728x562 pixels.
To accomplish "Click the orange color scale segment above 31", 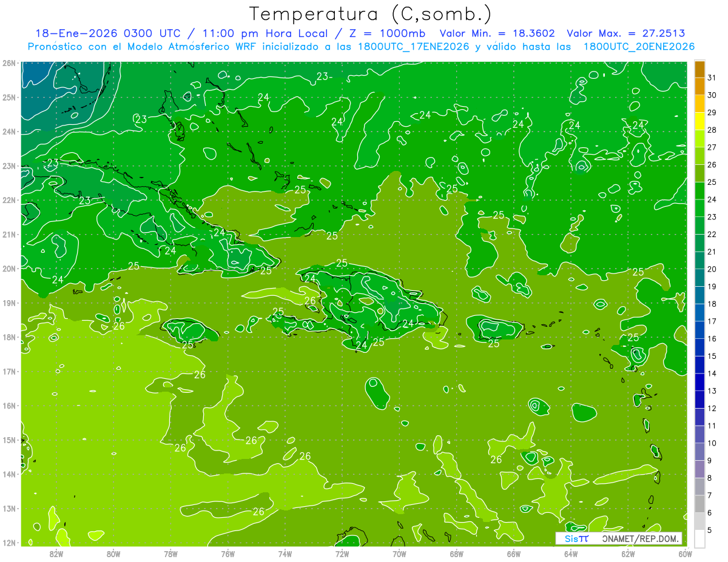I will pos(699,69).
